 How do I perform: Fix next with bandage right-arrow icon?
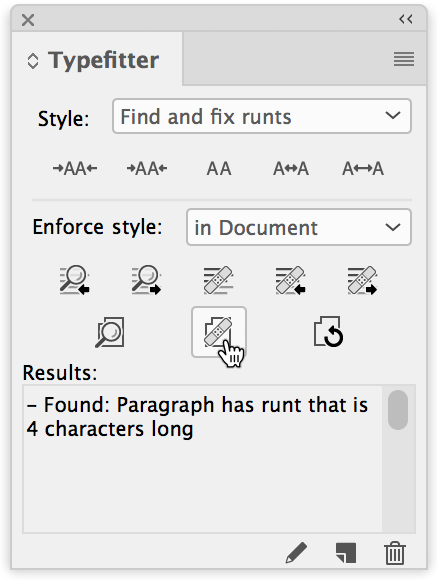(363, 280)
